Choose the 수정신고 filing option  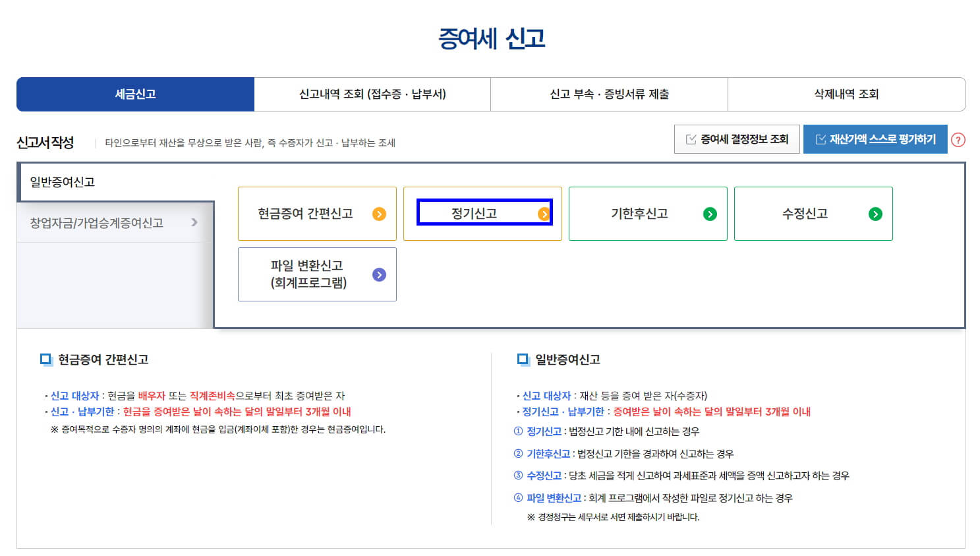click(813, 214)
